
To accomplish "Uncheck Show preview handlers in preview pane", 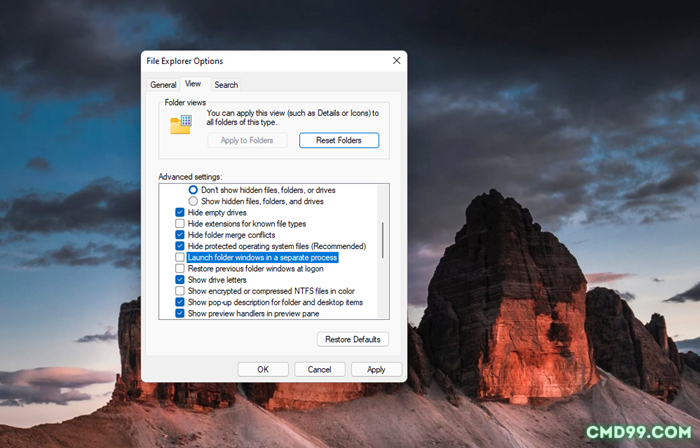I will [179, 313].
